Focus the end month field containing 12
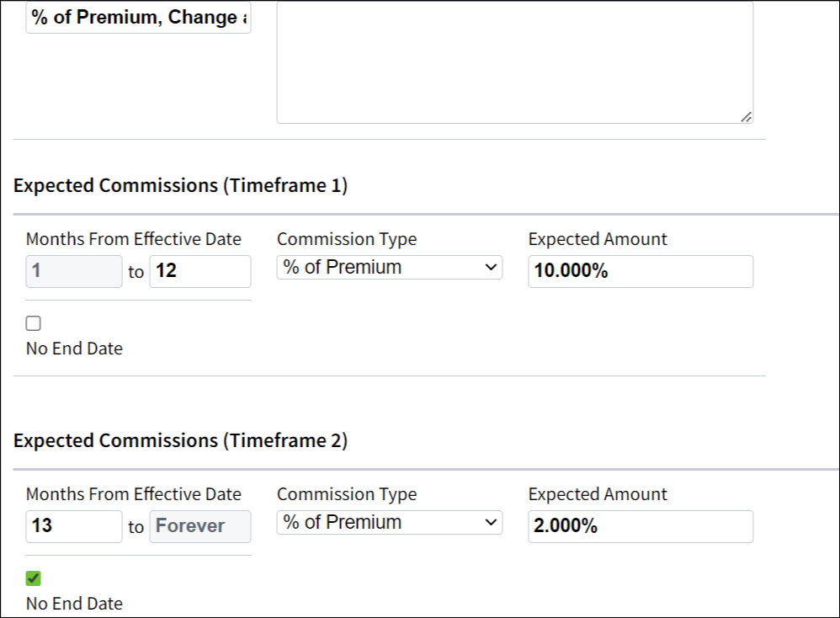 pyautogui.click(x=199, y=271)
